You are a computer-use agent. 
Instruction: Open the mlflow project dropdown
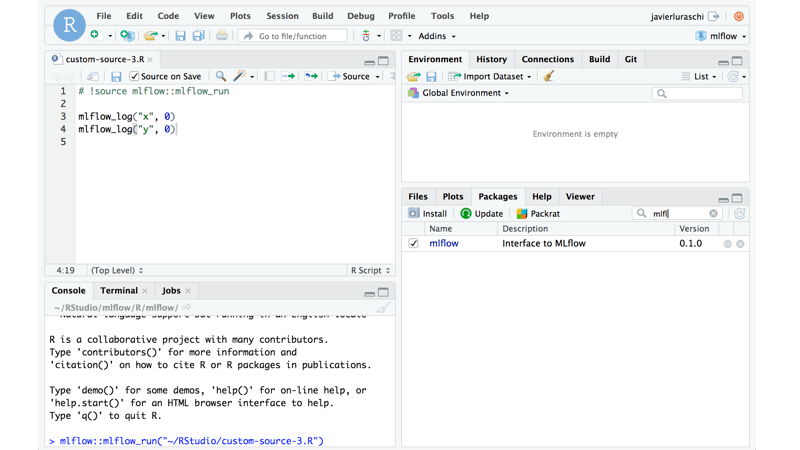tap(722, 36)
